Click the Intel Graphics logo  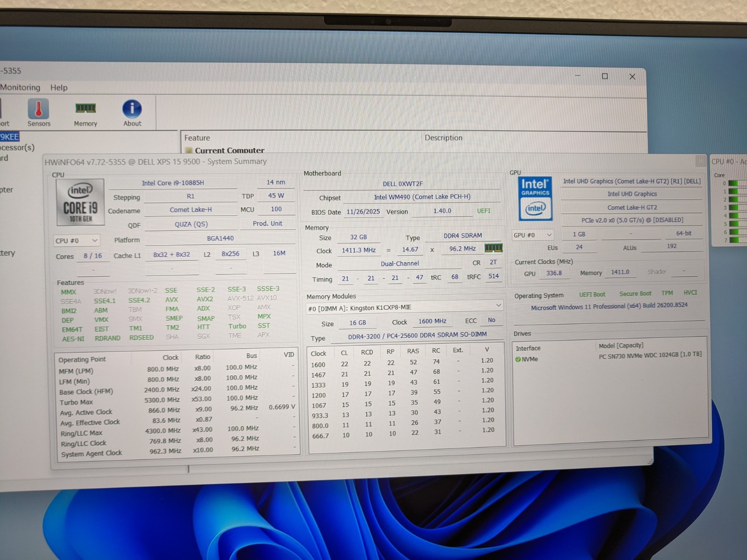point(536,198)
